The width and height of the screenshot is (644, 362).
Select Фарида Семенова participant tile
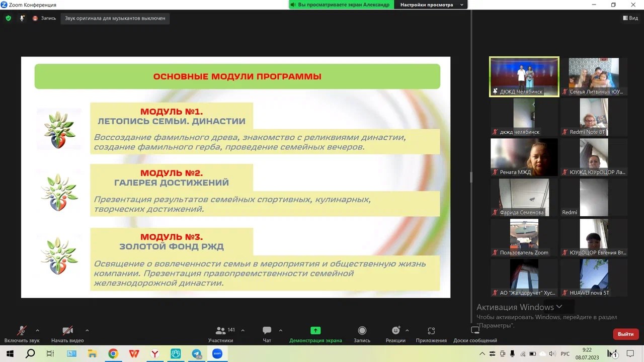(x=524, y=197)
